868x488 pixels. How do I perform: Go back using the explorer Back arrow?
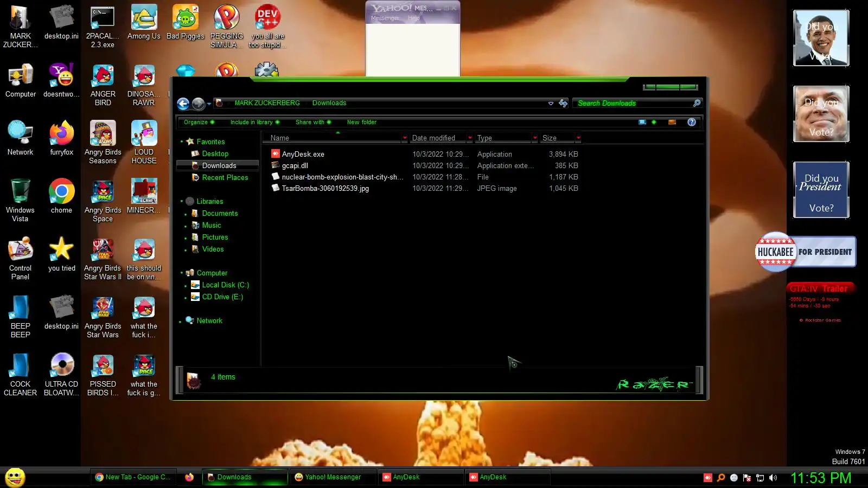[x=183, y=104]
